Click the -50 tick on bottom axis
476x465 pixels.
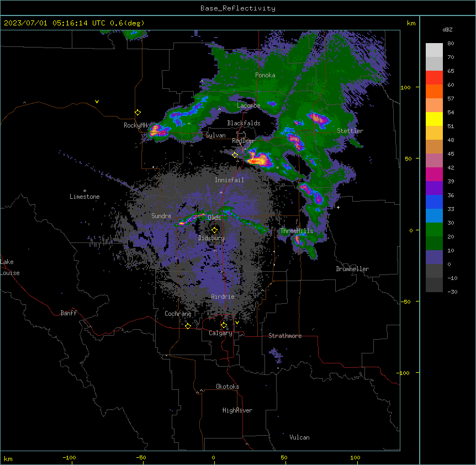click(141, 457)
